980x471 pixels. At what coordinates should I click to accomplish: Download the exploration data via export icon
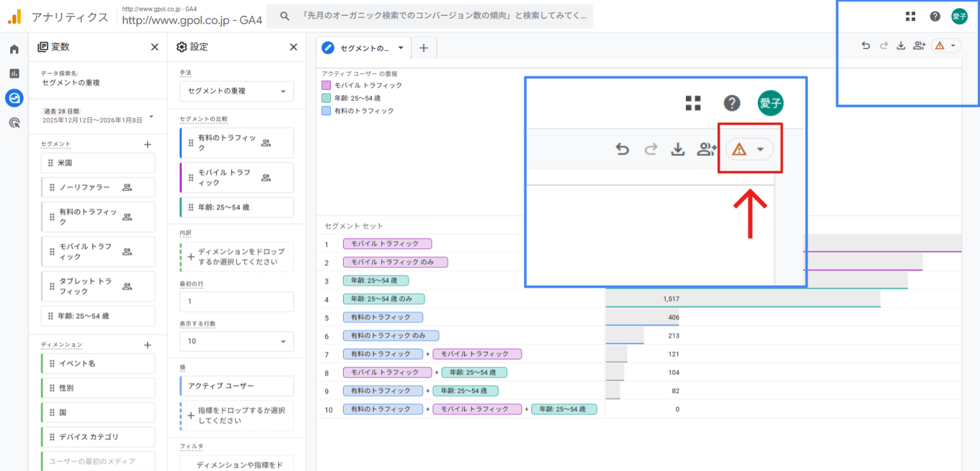pos(901,45)
